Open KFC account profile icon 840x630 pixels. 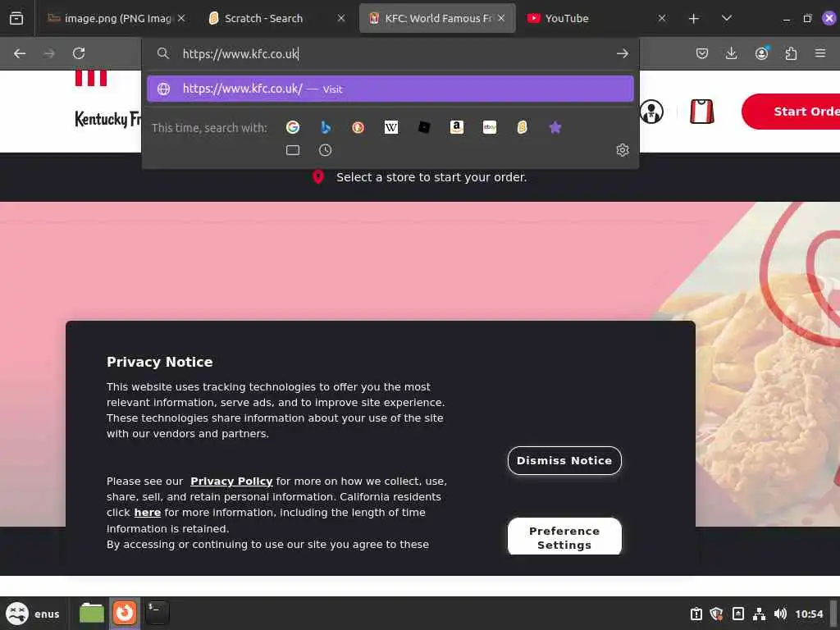click(651, 112)
